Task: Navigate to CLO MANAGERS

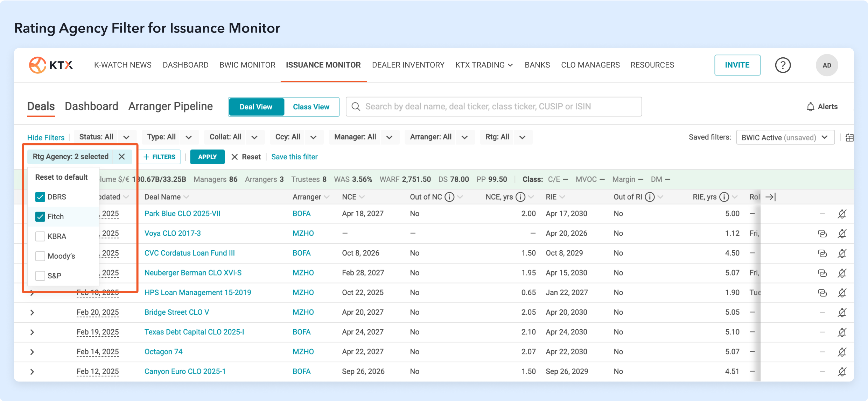Action: point(590,65)
